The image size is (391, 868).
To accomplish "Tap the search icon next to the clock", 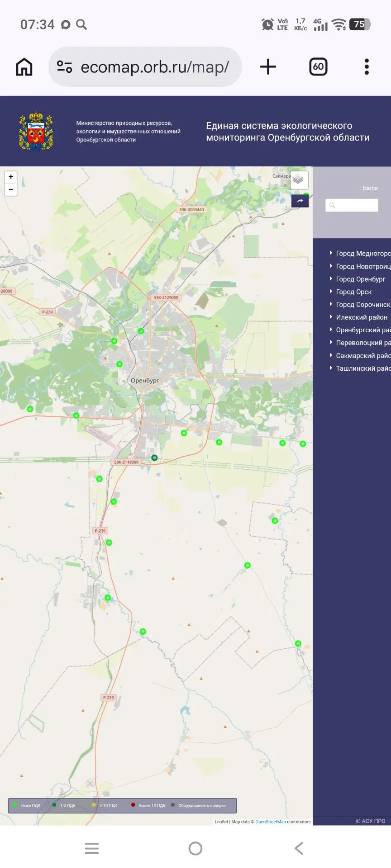I will tap(81, 24).
